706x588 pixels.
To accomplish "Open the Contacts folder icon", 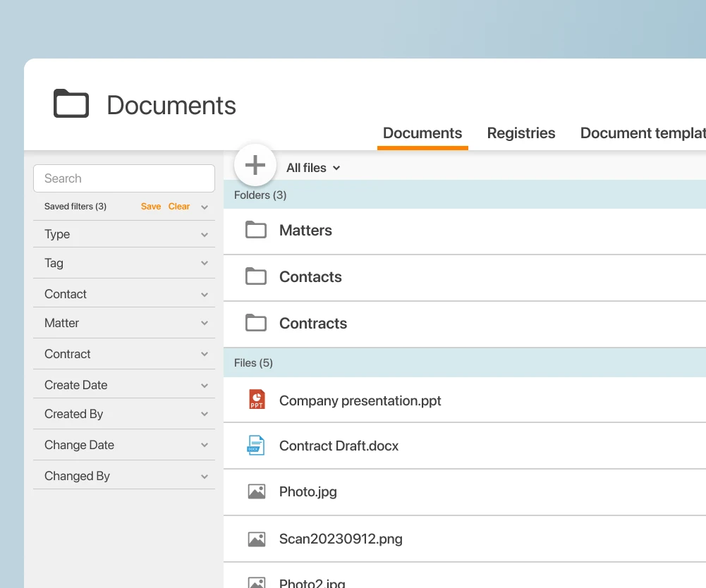I will [x=256, y=276].
